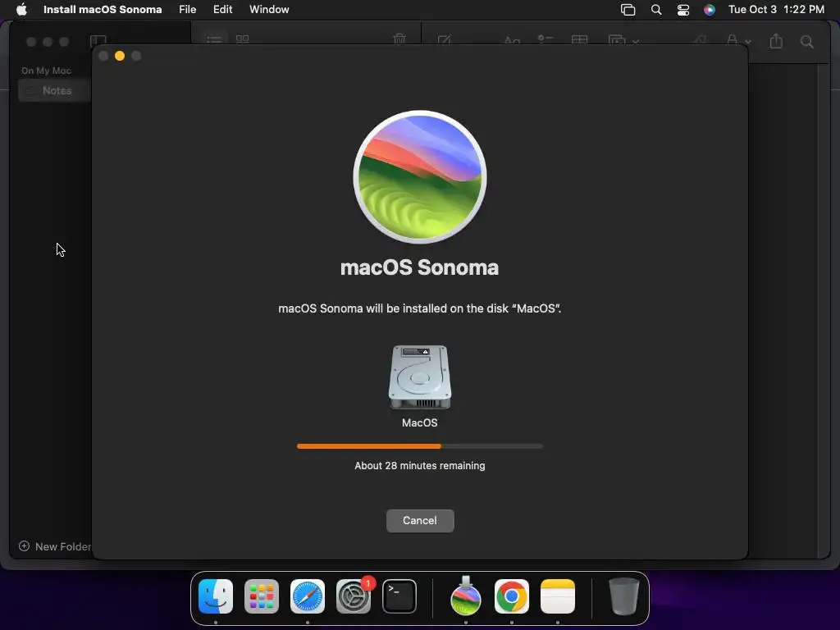Open Finder from the Dock
Screen dimensions: 840x630
pyautogui.click(x=216, y=596)
